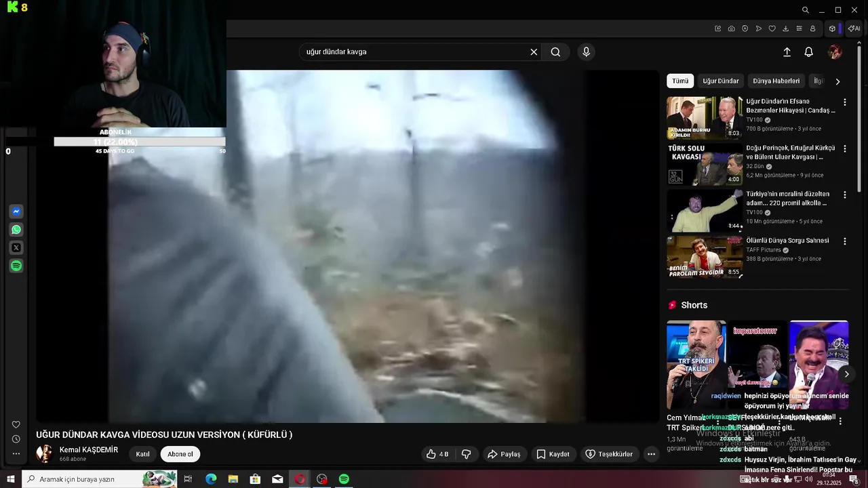Open Task View on the Windows taskbar
Screen dimensions: 868x488
pos(188,479)
